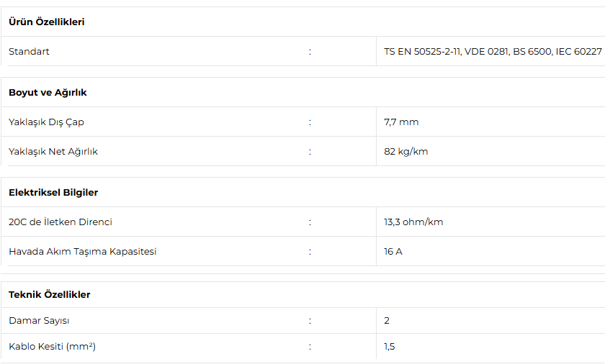Click the 7,7 mm diameter value
This screenshot has height=364, width=605.
pyautogui.click(x=401, y=122)
